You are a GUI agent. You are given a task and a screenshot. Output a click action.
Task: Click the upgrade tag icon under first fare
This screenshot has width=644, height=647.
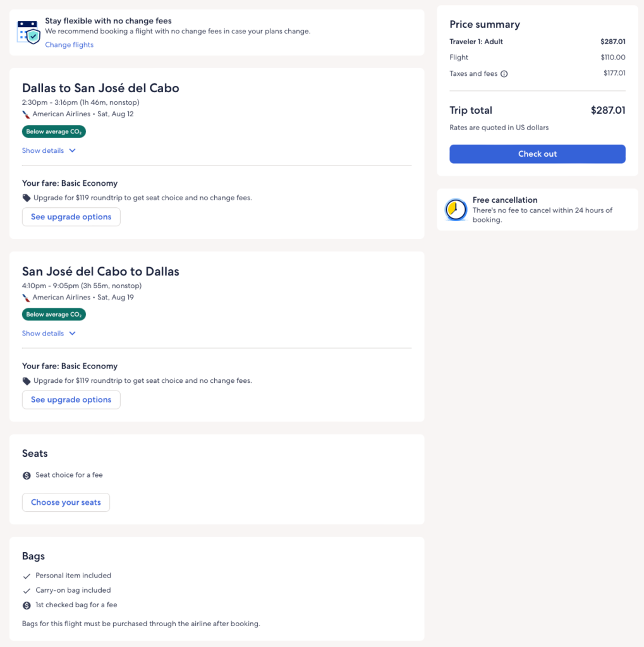(x=27, y=198)
